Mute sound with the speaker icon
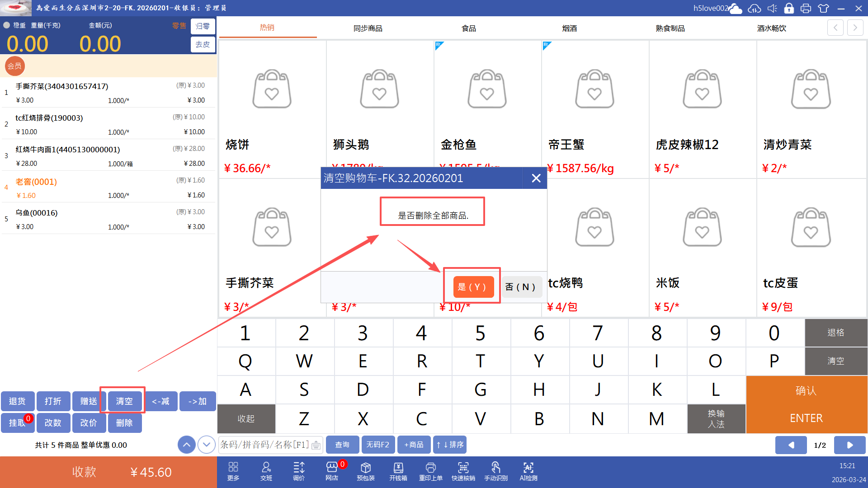The height and width of the screenshot is (488, 868). point(772,8)
